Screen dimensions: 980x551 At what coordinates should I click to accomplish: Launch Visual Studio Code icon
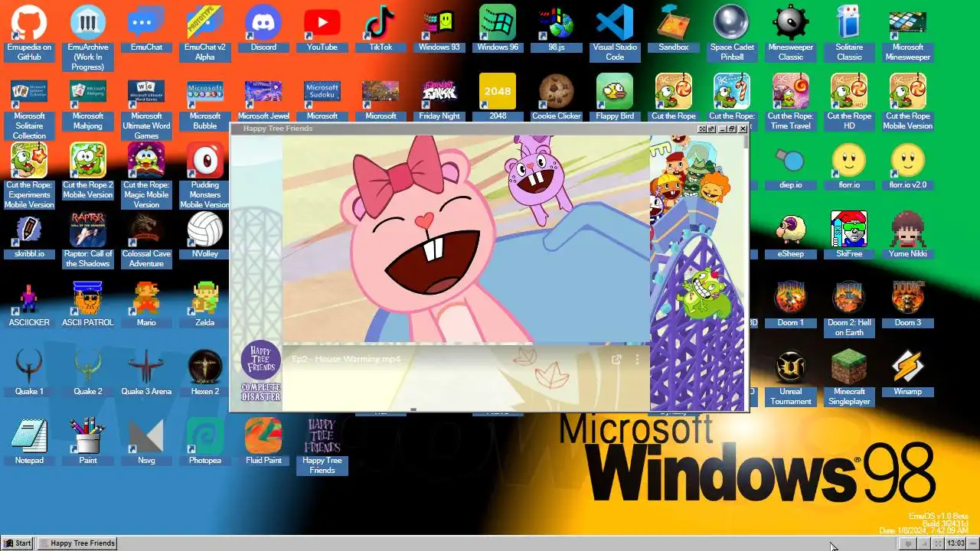coord(615,33)
